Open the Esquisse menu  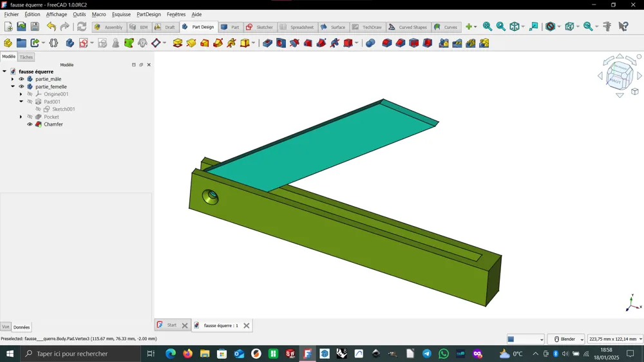[121, 14]
